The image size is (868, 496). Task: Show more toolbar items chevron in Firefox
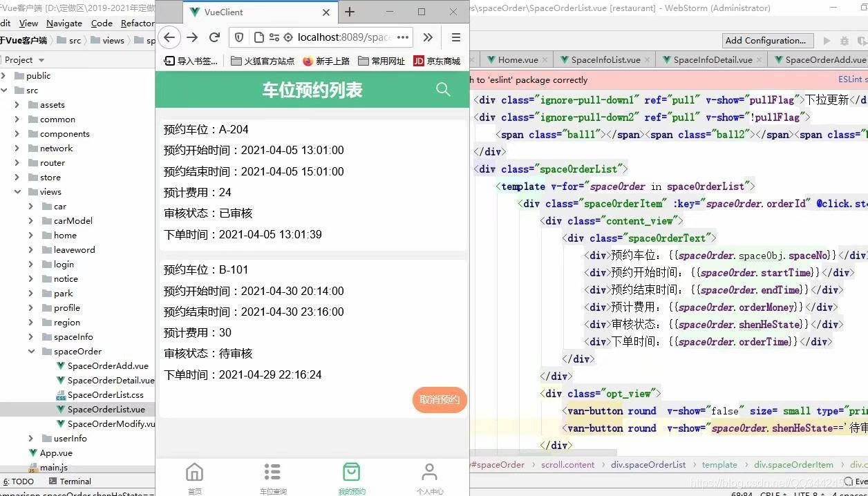tap(428, 37)
